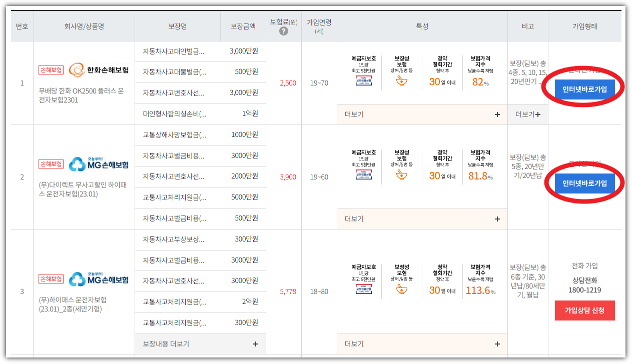Click price index 81.8% value

480,176
